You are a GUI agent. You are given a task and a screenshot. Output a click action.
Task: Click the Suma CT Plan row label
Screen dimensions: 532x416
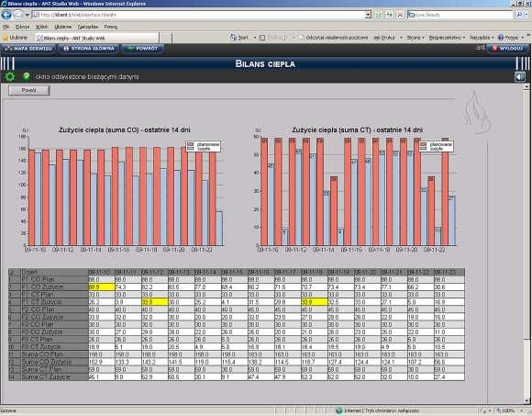click(x=54, y=369)
